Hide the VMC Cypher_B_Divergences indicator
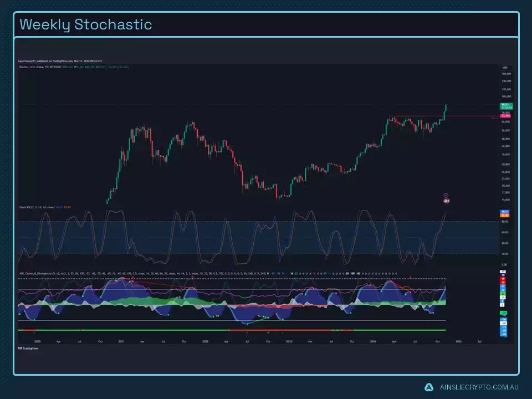Screen dimensions: 532x399 (x=34, y=273)
